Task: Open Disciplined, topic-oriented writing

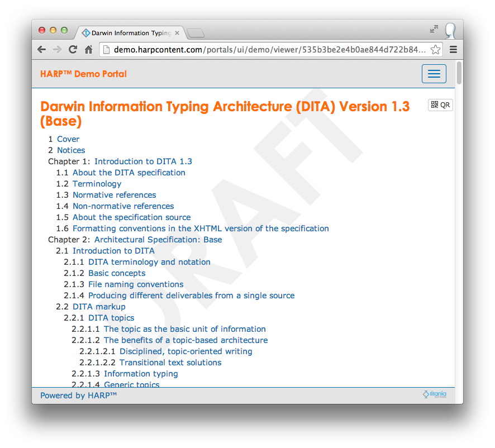Action: pos(186,351)
